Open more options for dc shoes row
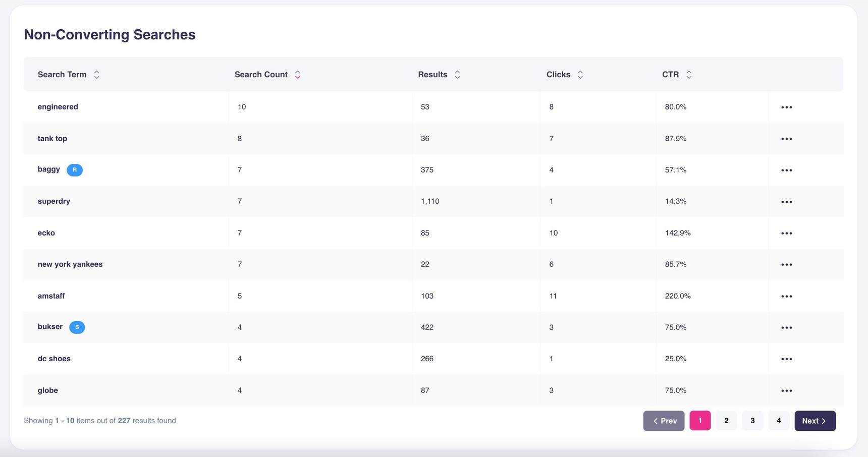 coord(786,359)
